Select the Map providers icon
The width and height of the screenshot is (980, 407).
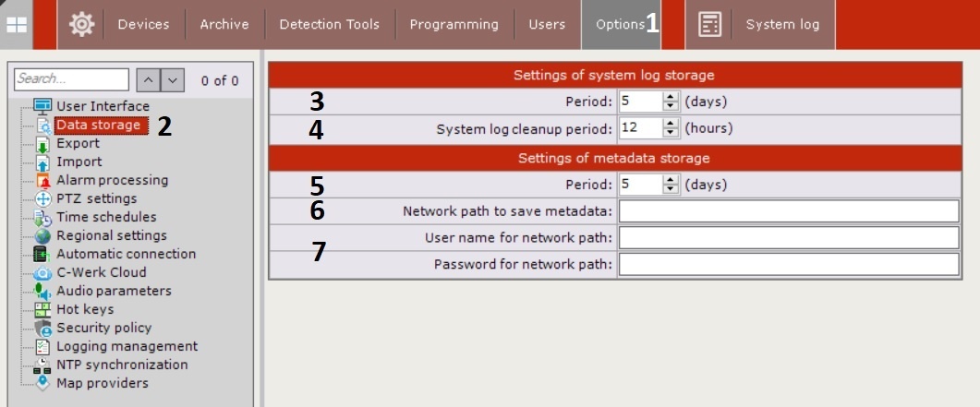[42, 384]
